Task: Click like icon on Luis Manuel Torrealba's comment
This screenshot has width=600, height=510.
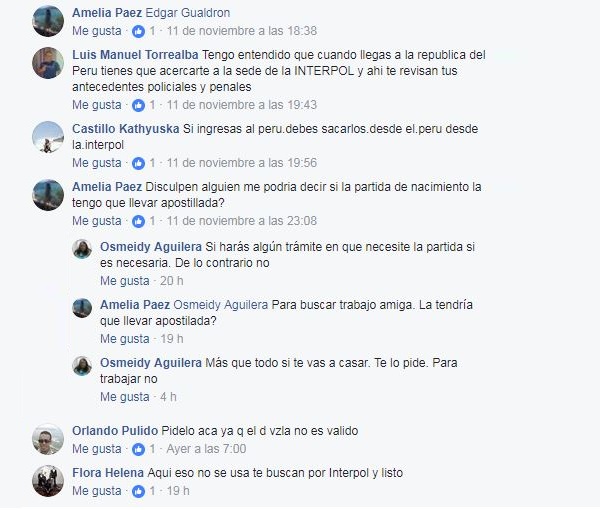Action: coord(139,105)
